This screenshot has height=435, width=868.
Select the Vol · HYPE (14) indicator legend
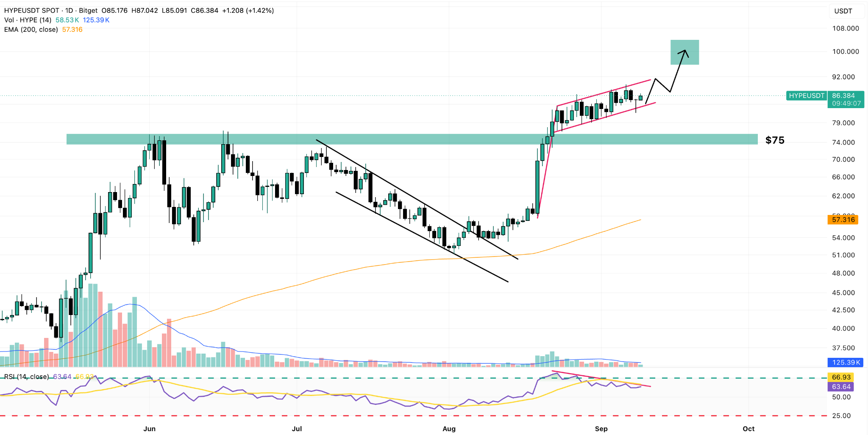click(x=28, y=20)
